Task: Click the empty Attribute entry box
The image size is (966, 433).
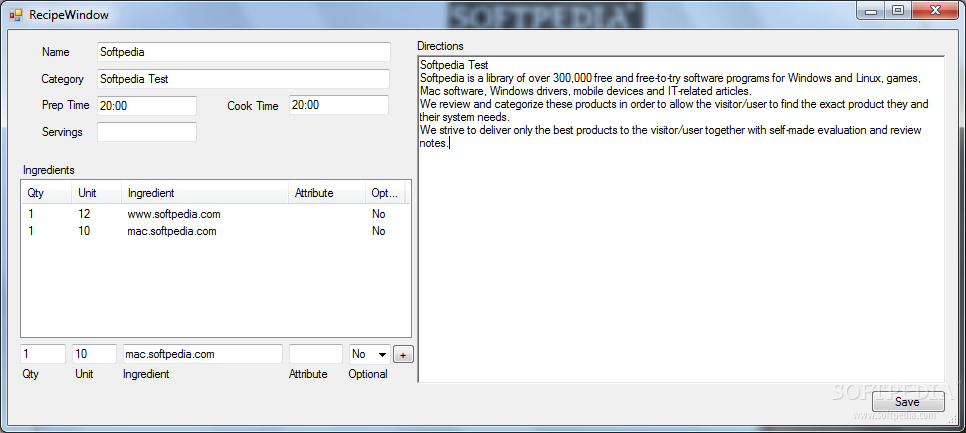Action: (315, 354)
